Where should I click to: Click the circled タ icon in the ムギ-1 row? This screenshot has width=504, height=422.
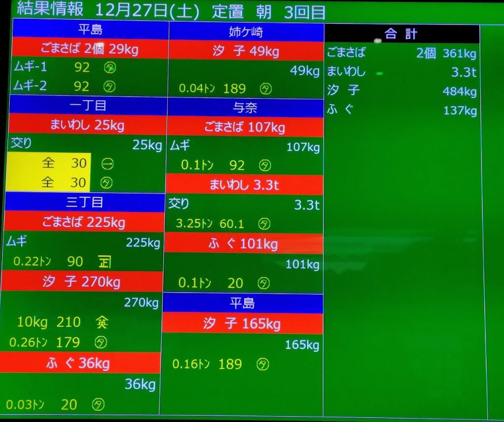pos(110,67)
